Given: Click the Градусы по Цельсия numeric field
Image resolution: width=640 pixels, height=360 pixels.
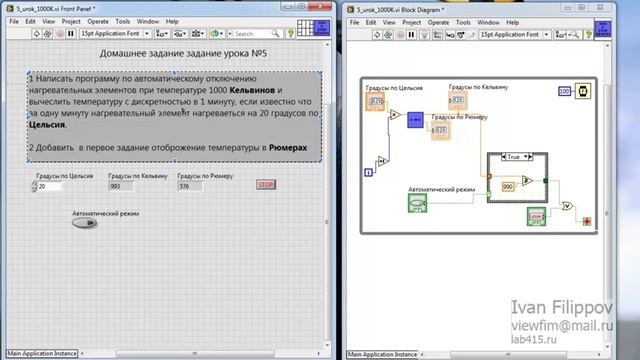Looking at the screenshot, I should tap(50, 187).
